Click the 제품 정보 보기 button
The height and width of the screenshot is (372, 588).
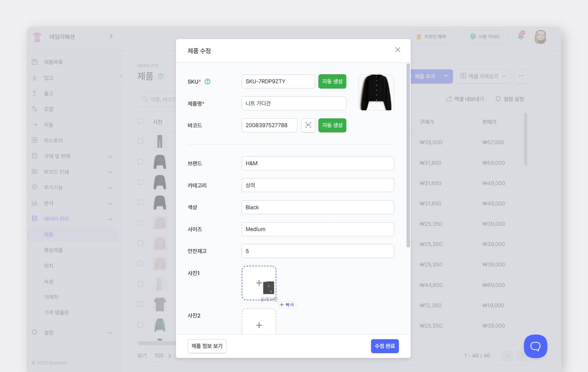(207, 346)
